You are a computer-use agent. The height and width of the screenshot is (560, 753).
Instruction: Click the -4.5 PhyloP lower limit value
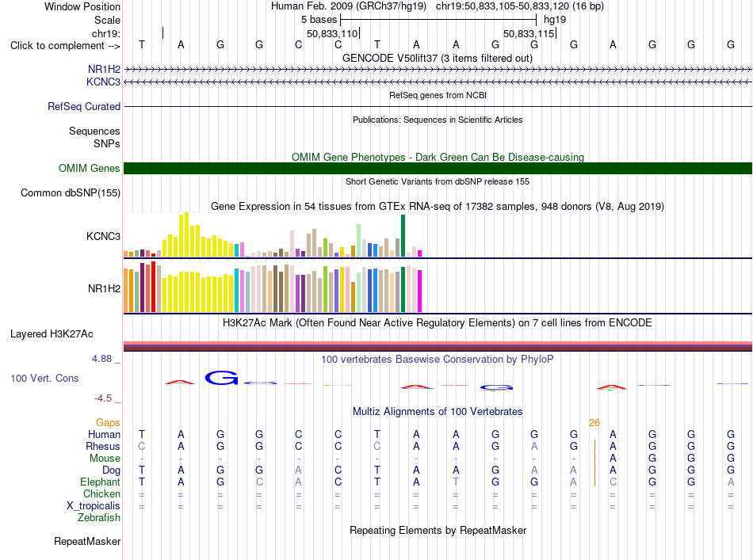(103, 398)
